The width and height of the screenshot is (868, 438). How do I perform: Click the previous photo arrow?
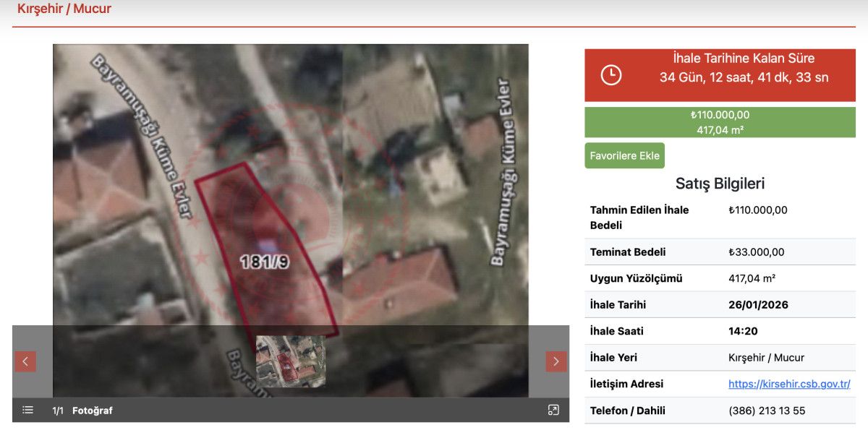point(25,361)
